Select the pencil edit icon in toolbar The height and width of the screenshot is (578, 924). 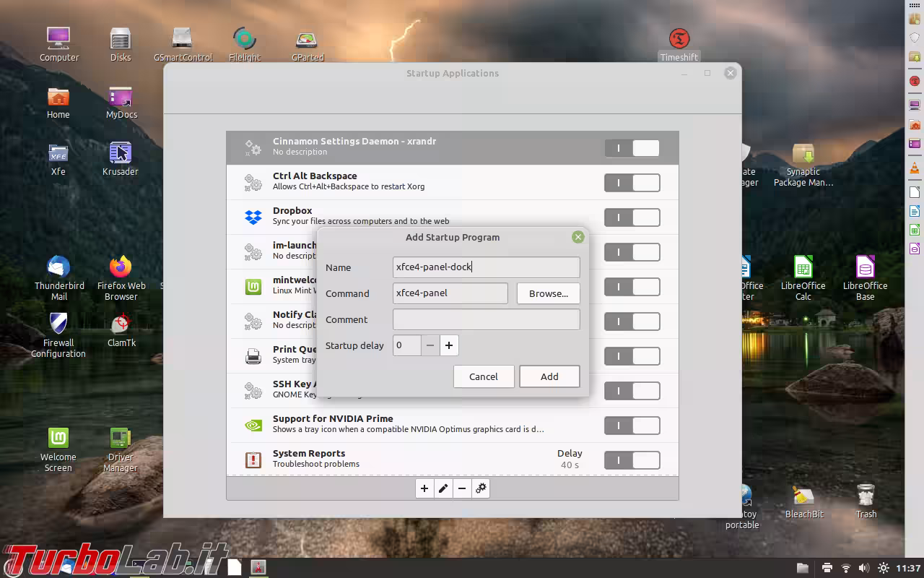tap(443, 488)
